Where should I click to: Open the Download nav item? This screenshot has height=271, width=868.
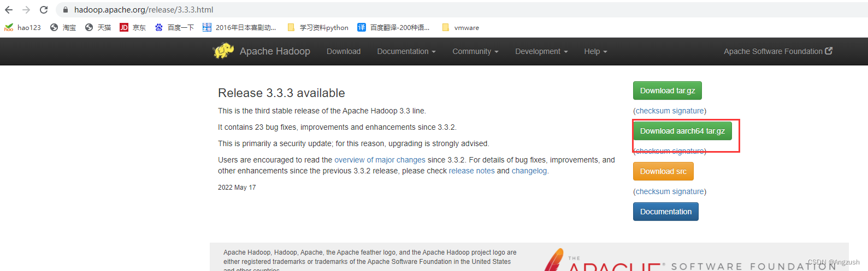[x=344, y=51]
